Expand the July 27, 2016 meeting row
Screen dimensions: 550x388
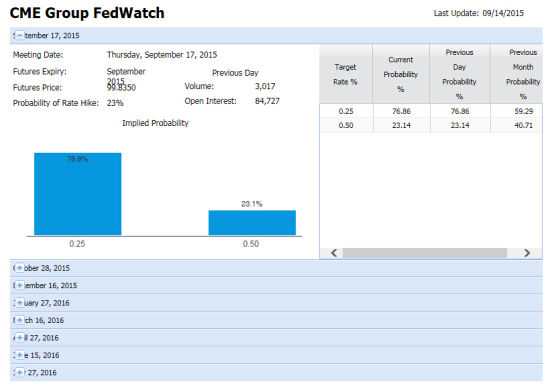click(20, 373)
